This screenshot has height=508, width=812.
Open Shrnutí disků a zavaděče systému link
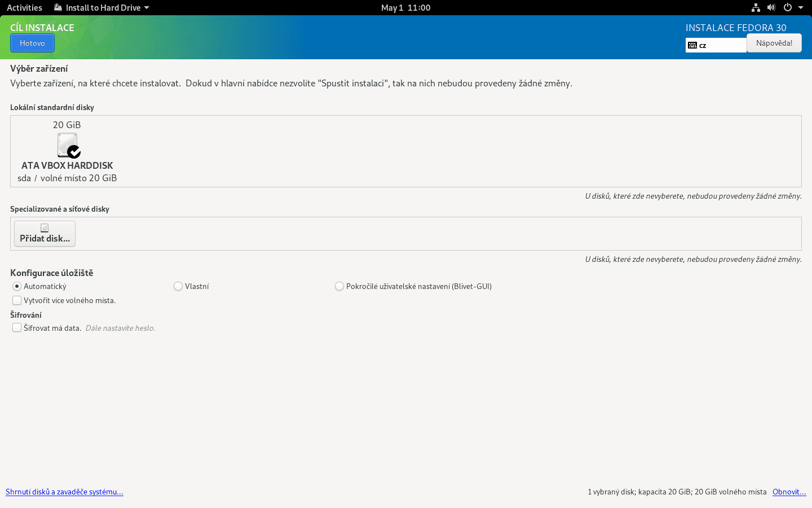64,492
